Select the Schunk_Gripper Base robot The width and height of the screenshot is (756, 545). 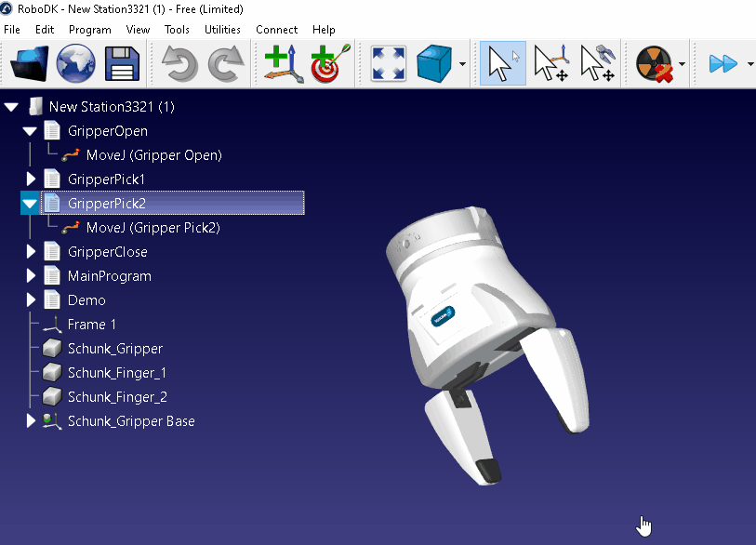(x=131, y=420)
